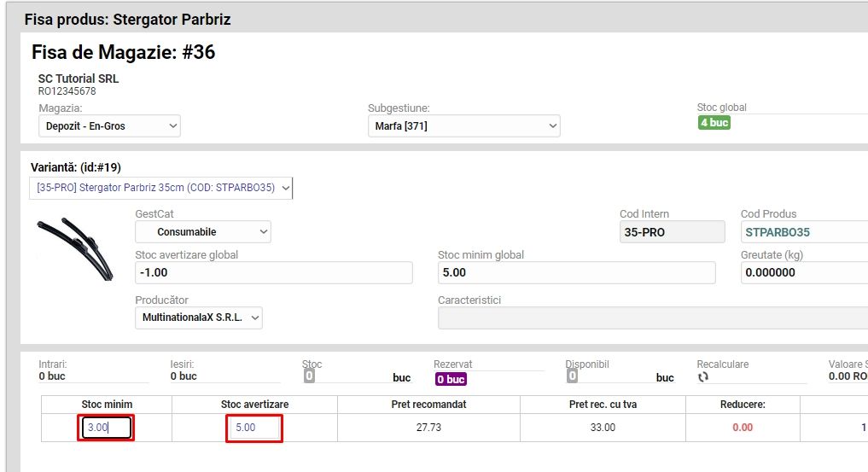The height and width of the screenshot is (472, 868).
Task: Open the Producător dropdown
Action: coord(198,318)
